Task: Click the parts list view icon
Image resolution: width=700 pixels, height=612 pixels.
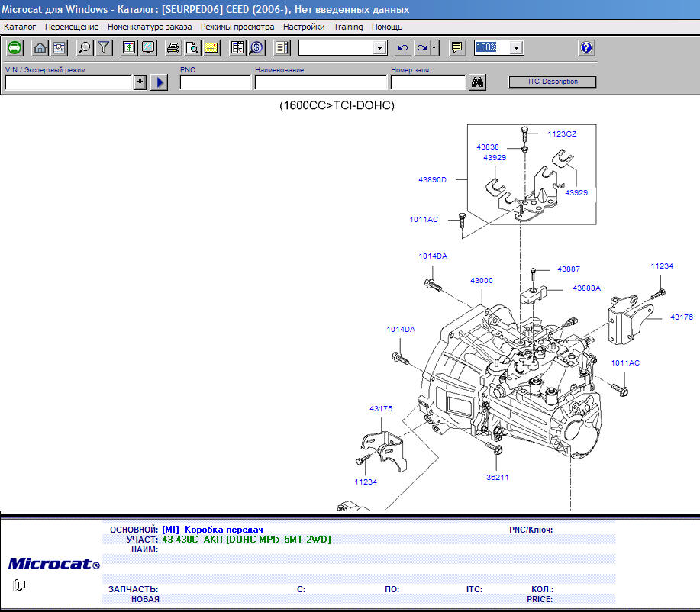Action: coord(282,48)
